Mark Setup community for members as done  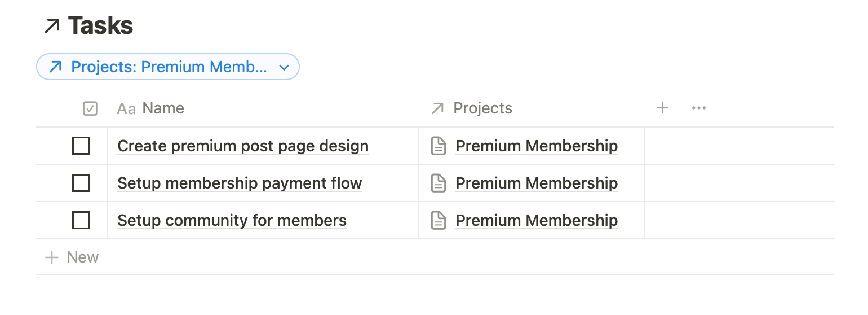point(81,221)
